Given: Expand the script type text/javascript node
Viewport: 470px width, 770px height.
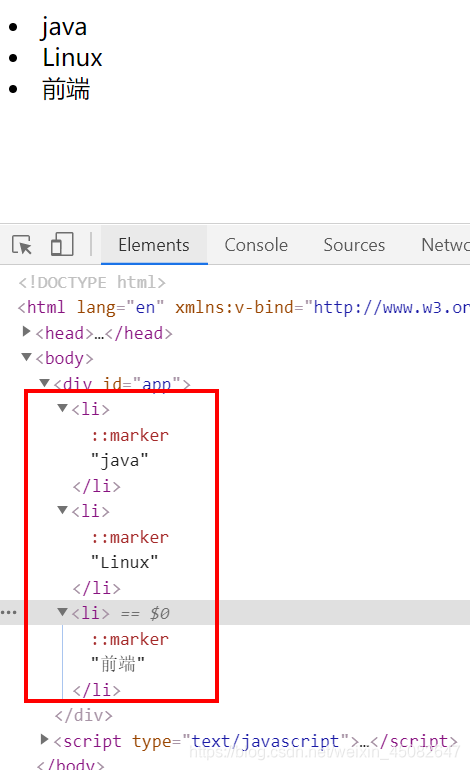Looking at the screenshot, I should (x=44, y=739).
